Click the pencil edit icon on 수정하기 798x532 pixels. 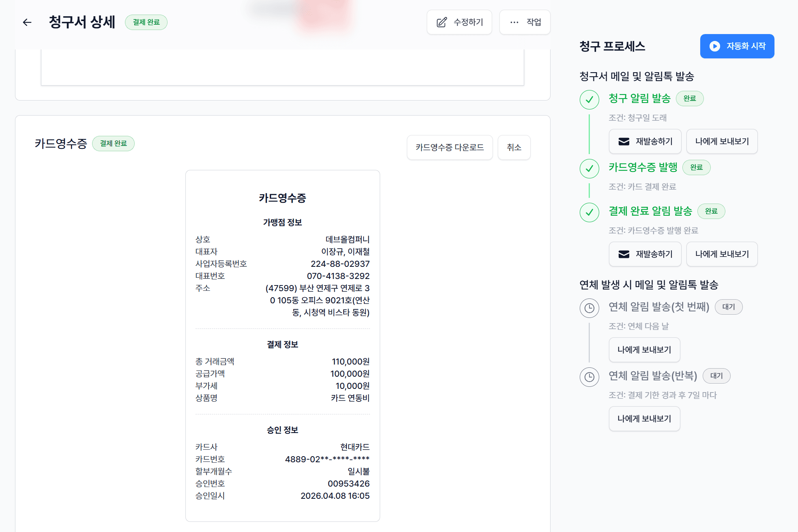(x=441, y=22)
